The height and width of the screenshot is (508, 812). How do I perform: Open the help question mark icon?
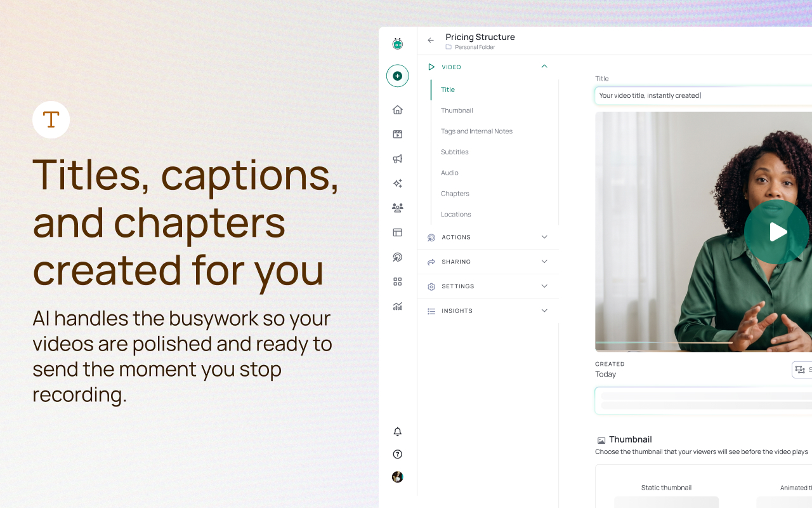pyautogui.click(x=398, y=454)
